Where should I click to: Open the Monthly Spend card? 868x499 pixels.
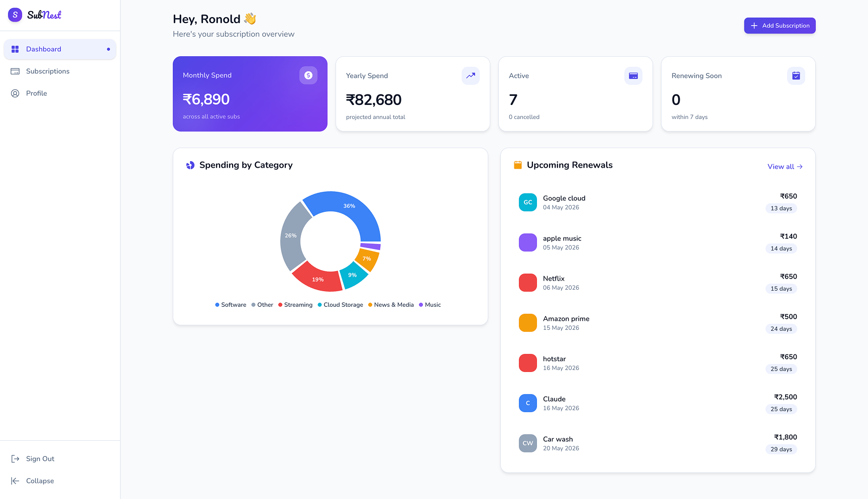coord(250,94)
